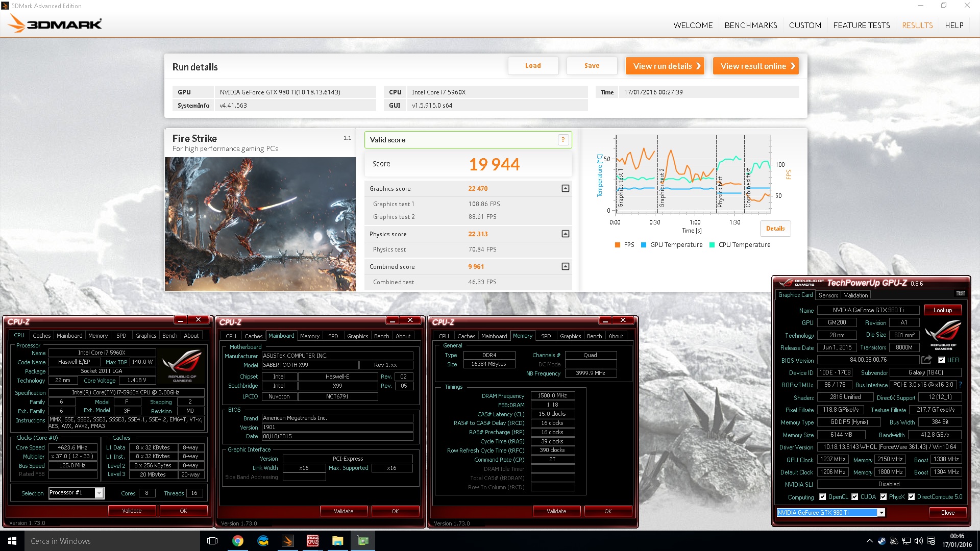The image size is (980, 551).
Task: Launch Google Chrome from taskbar
Action: point(238,541)
